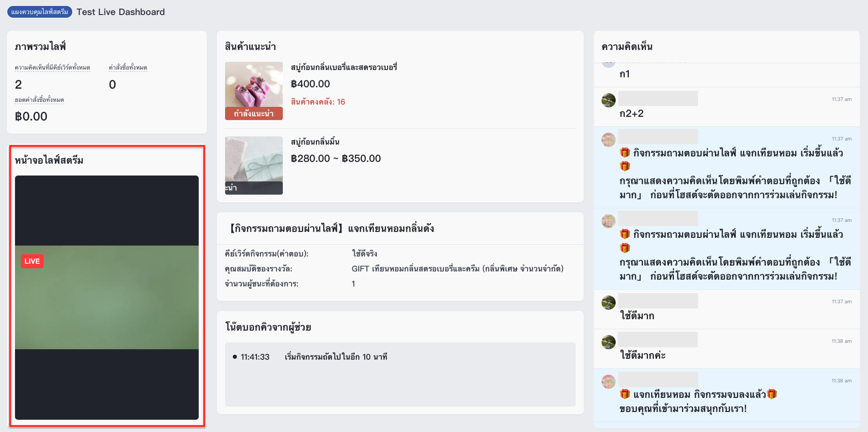This screenshot has height=432, width=868.
Task: Click the 11:41:33 assistant note entry
Action: pos(310,357)
